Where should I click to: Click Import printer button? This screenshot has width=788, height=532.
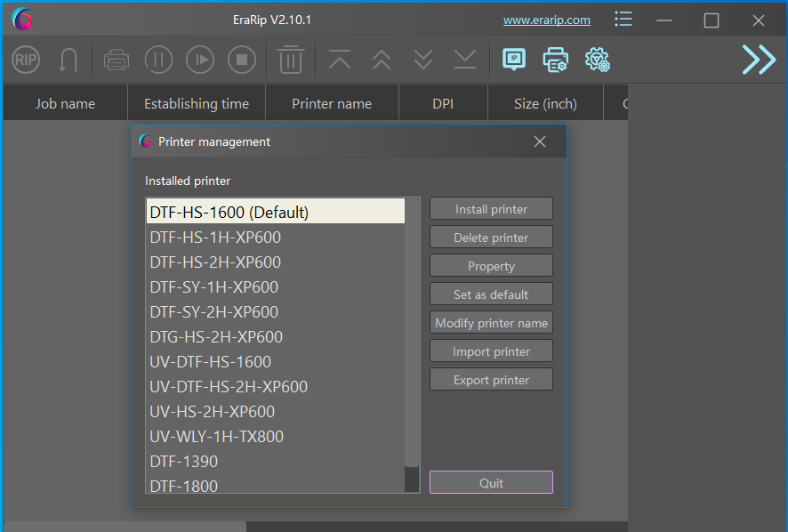click(x=491, y=351)
